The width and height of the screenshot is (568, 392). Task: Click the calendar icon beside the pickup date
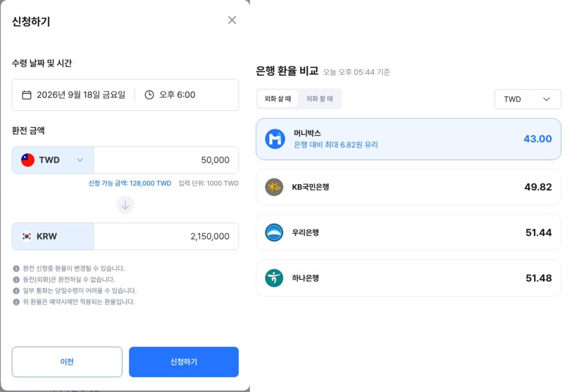[27, 95]
